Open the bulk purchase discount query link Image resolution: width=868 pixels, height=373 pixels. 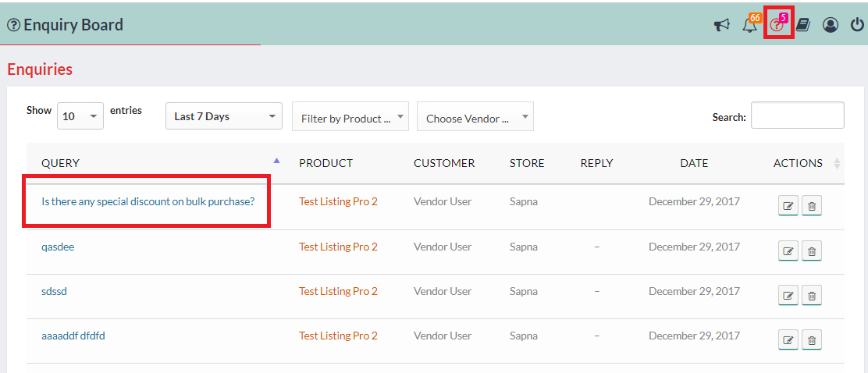[148, 201]
